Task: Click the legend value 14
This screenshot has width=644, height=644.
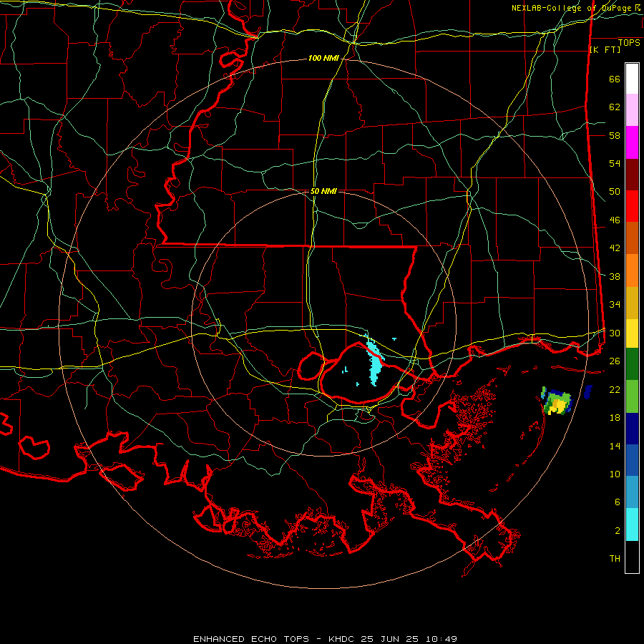Action: 615,446
